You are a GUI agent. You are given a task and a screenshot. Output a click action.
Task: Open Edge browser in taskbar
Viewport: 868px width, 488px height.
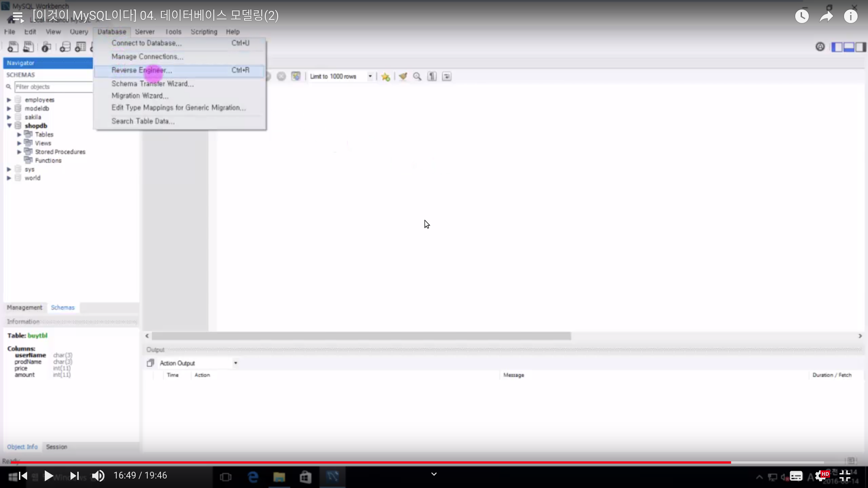pos(253,477)
